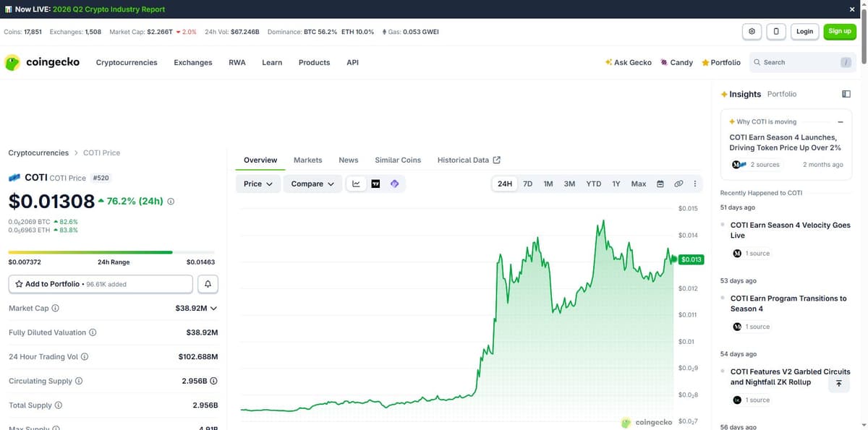Select the YTD chart range

point(593,184)
